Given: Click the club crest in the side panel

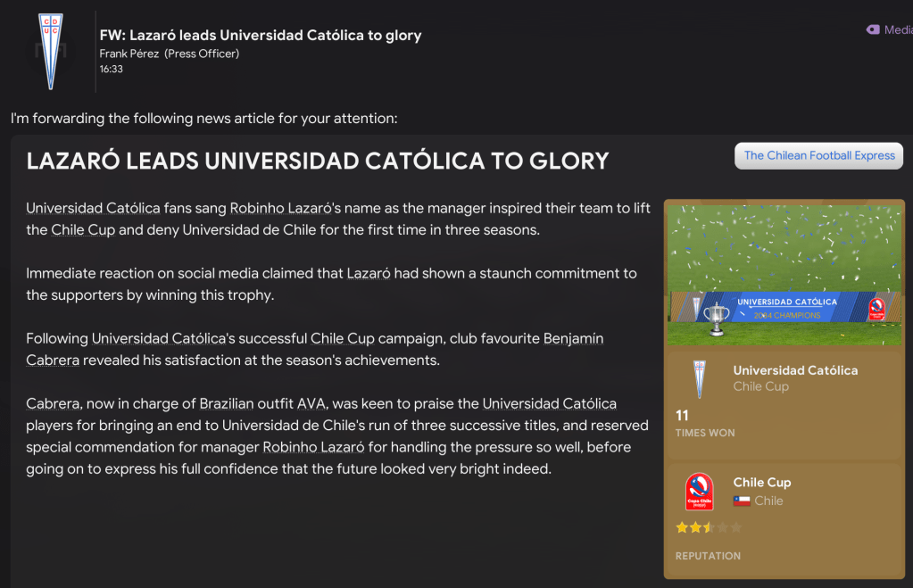Looking at the screenshot, I should [x=699, y=378].
